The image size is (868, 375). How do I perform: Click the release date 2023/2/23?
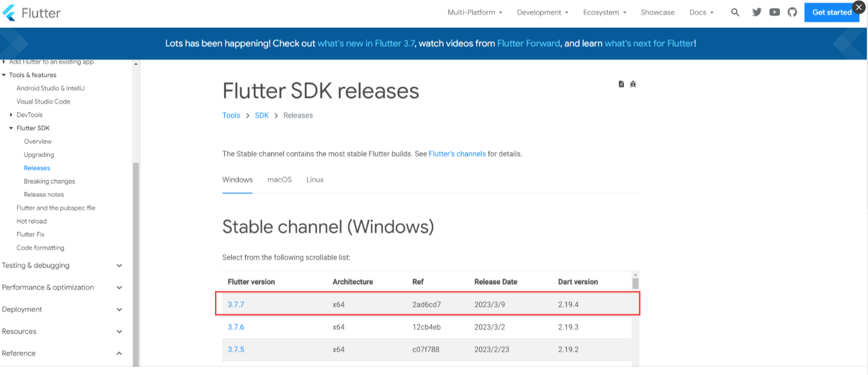tap(491, 349)
